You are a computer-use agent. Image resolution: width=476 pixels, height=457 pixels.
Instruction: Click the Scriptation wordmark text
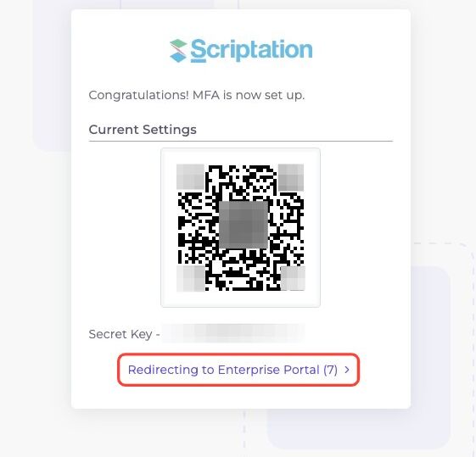(x=251, y=51)
